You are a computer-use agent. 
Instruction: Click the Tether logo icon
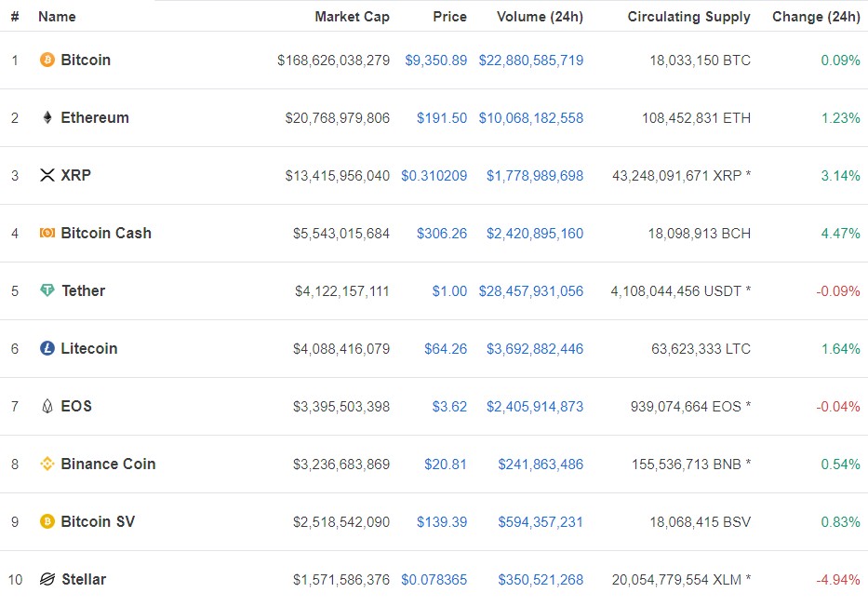click(x=47, y=290)
